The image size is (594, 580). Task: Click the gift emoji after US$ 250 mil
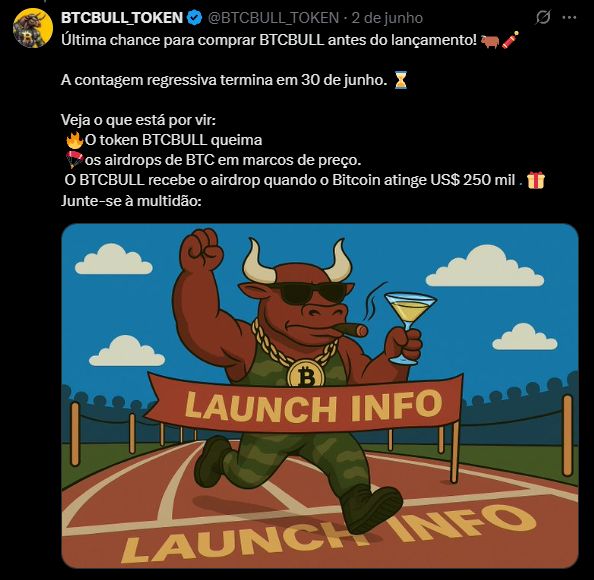coord(536,180)
